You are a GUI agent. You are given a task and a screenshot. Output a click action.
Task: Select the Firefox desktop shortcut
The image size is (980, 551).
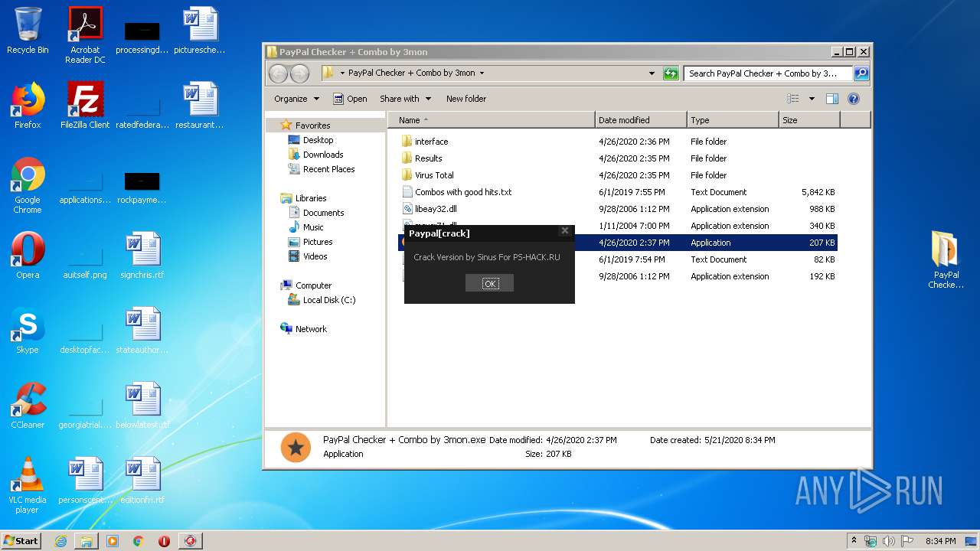pyautogui.click(x=28, y=106)
